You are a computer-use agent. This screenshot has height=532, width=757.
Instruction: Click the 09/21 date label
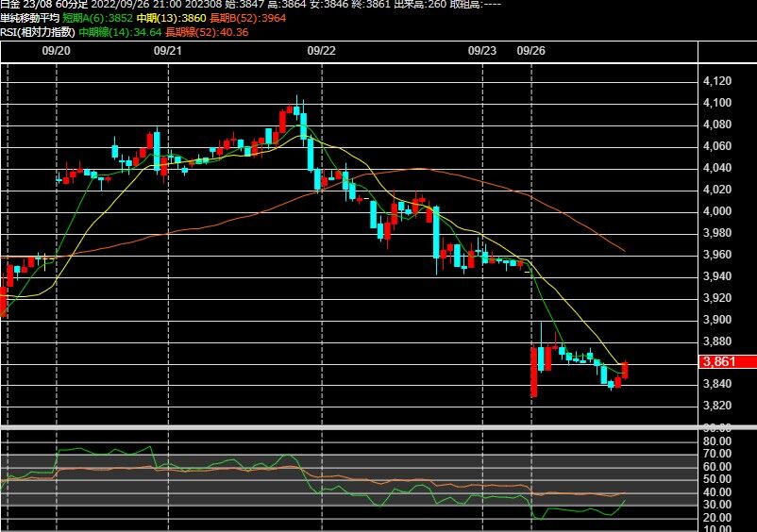point(167,51)
